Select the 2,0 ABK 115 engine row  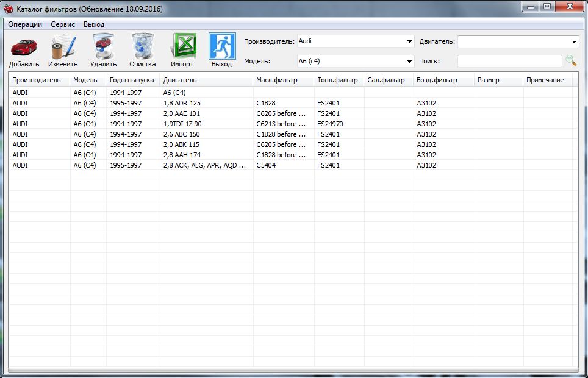pos(293,144)
